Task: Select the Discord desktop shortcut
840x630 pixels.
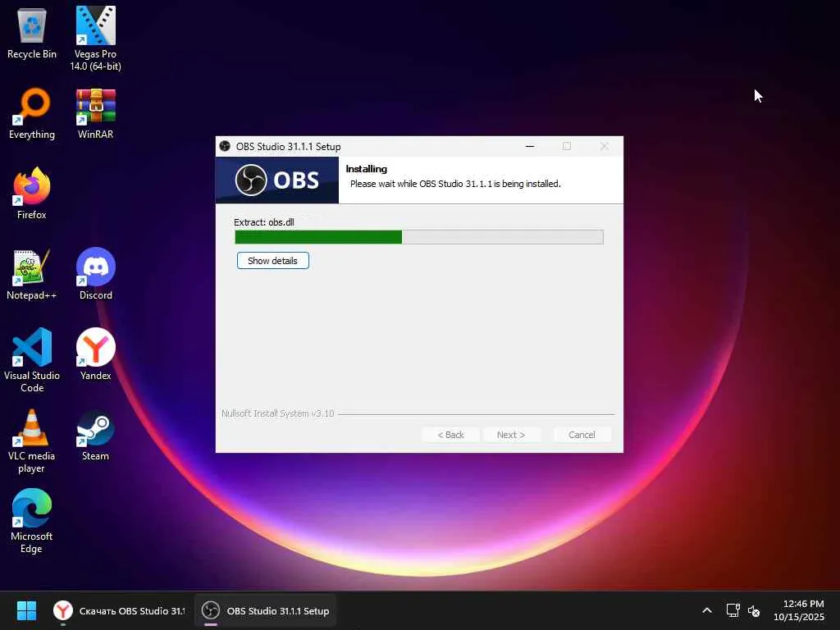Action: 95,274
